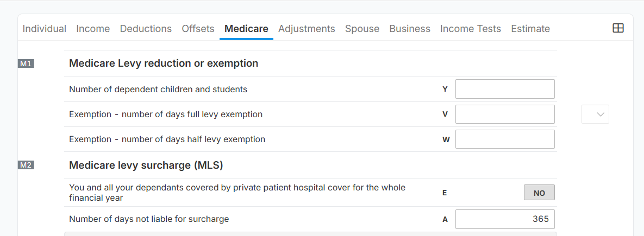Go to the Estimate tab
Viewport: 644px width, 236px height.
coord(530,29)
